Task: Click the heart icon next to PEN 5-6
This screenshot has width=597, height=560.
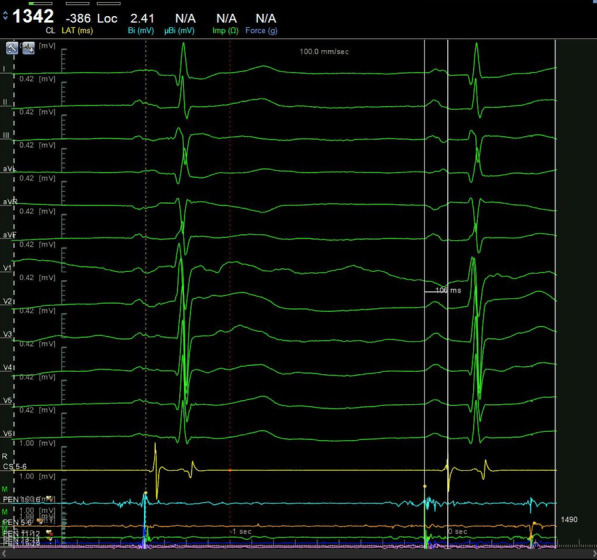Action: [x=40, y=521]
